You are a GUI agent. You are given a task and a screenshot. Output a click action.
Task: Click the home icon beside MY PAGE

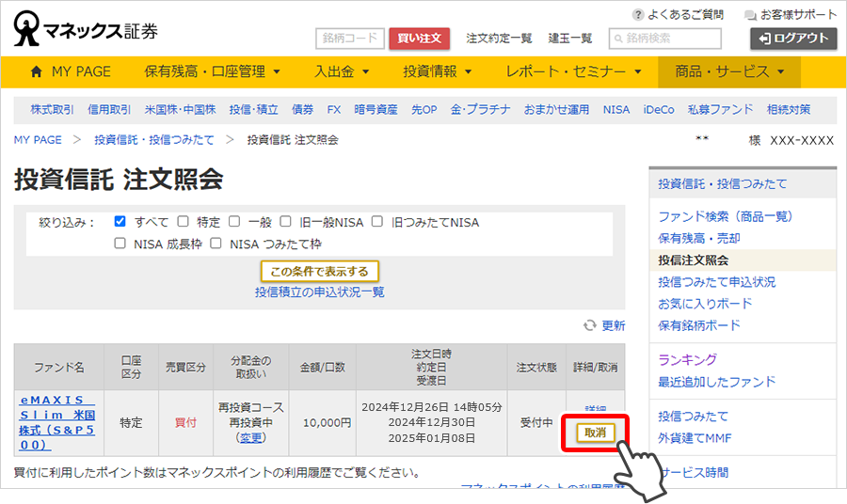[x=36, y=71]
